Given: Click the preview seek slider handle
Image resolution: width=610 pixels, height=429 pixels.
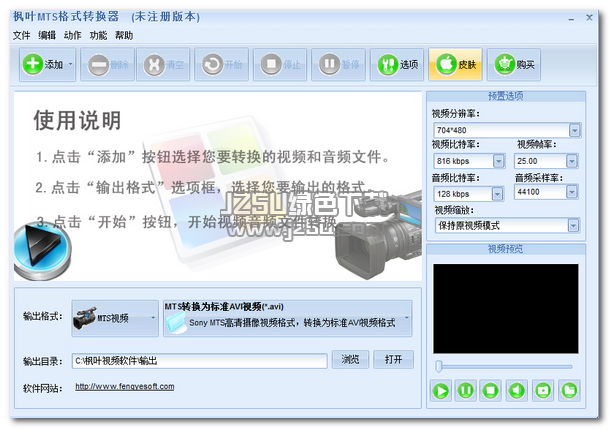Looking at the screenshot, I should (439, 366).
